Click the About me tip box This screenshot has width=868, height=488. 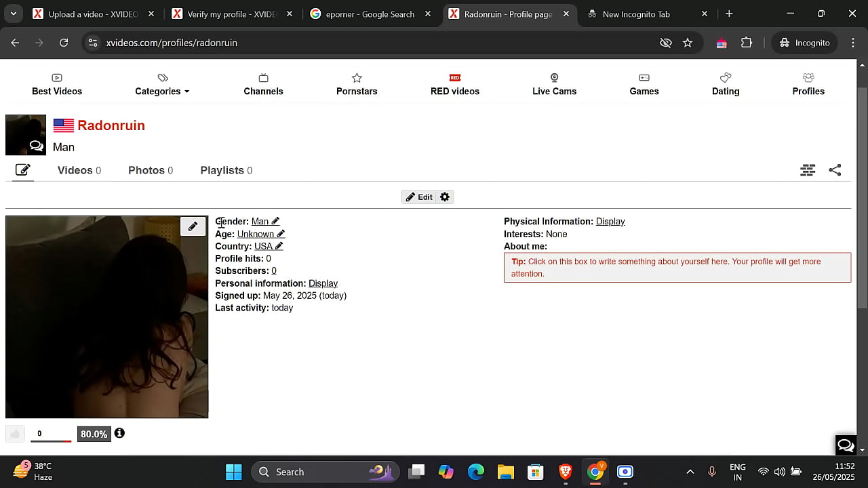(677, 268)
